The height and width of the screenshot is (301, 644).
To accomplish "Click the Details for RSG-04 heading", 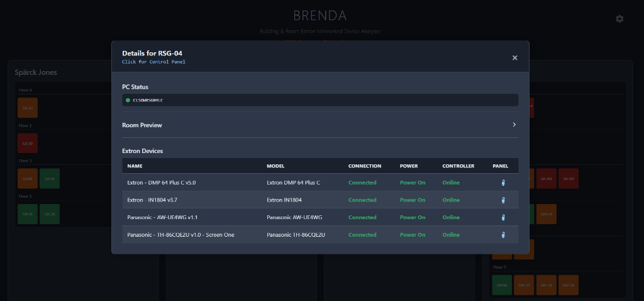I will click(x=152, y=53).
